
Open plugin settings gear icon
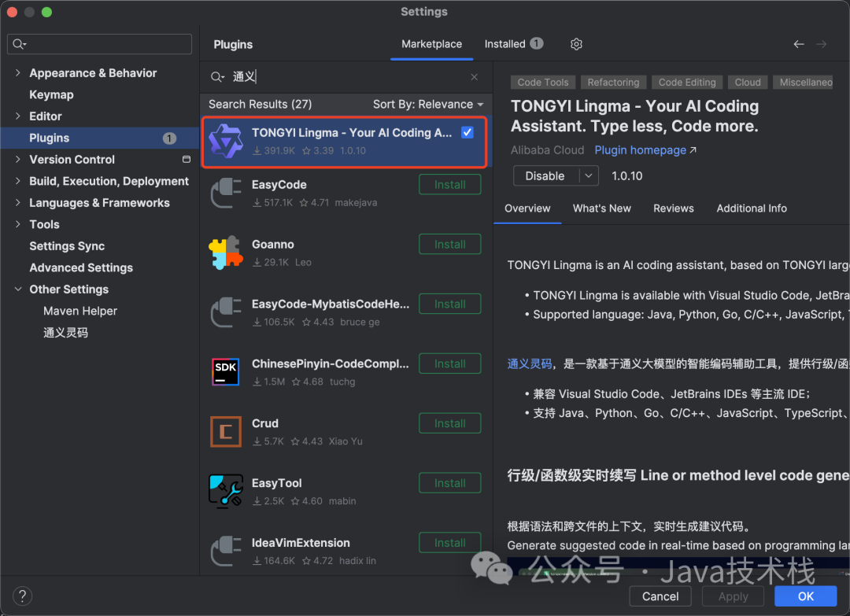pyautogui.click(x=576, y=44)
